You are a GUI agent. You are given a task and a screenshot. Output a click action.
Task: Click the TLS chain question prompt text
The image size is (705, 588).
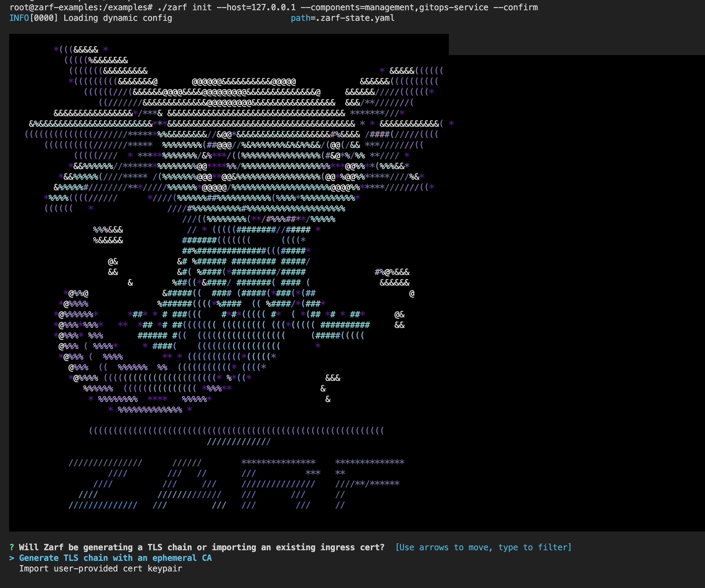201,547
